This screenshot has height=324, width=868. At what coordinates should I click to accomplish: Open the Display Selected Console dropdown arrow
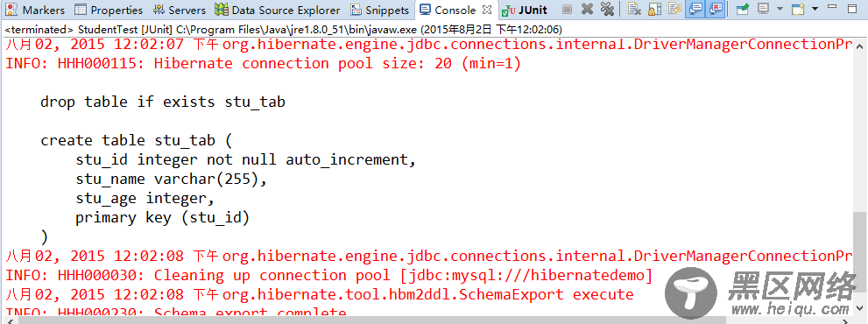(780, 9)
